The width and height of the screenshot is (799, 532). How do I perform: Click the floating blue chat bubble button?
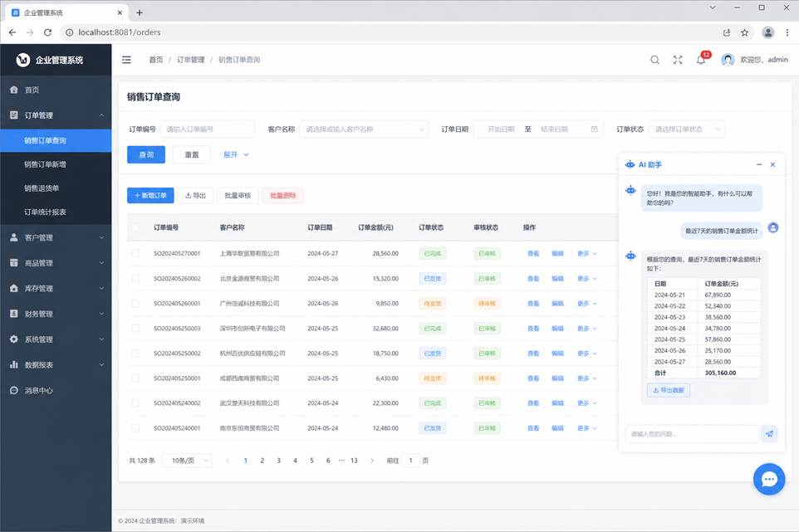coord(769,479)
